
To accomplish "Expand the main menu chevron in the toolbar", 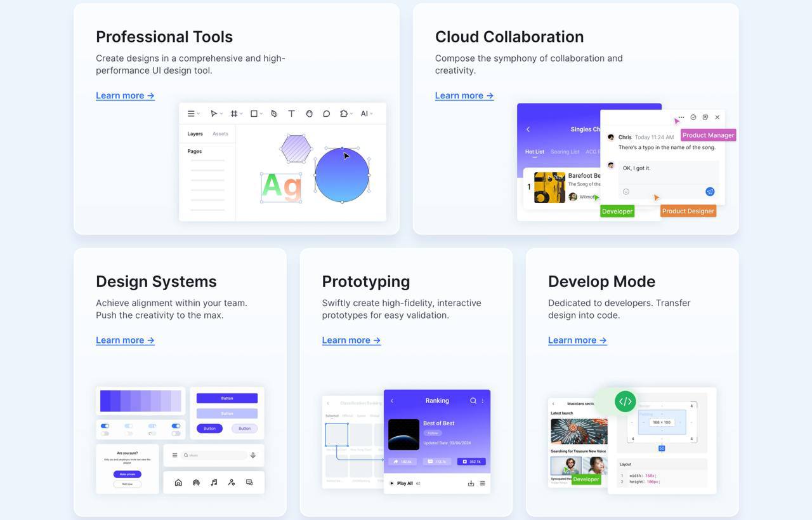I will 197,114.
